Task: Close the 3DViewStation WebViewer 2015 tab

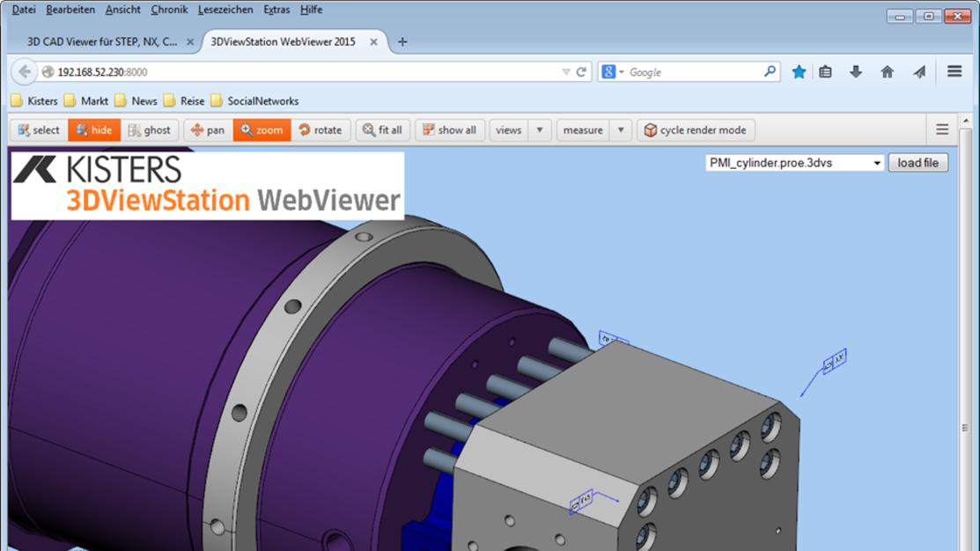Action: [373, 42]
